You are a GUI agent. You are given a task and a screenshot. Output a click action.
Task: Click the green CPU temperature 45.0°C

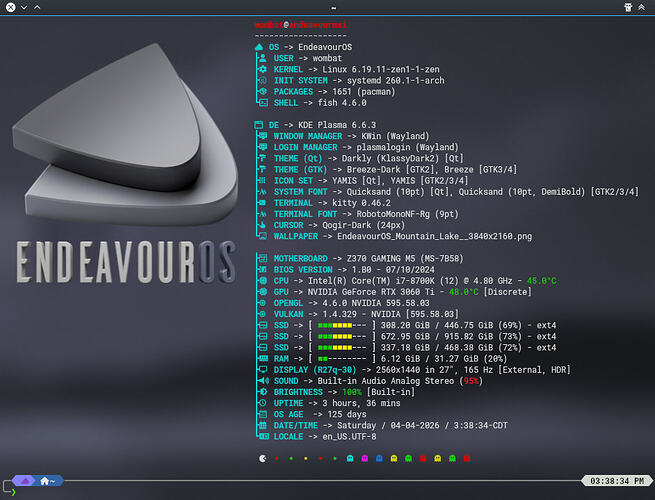(x=541, y=281)
